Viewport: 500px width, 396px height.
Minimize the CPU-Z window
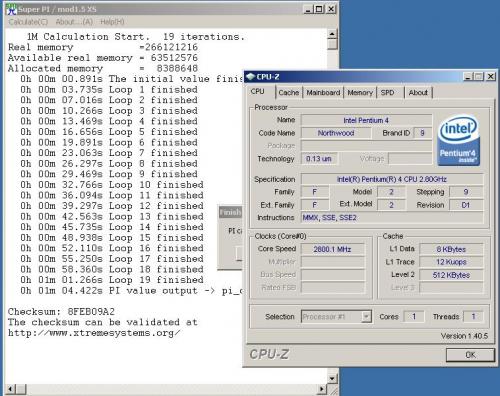pyautogui.click(x=468, y=77)
